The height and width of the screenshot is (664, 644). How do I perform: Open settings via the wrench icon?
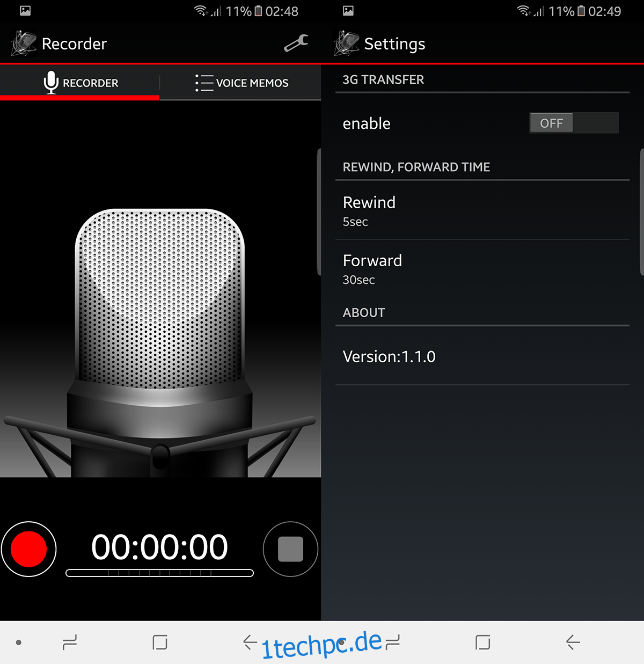296,43
